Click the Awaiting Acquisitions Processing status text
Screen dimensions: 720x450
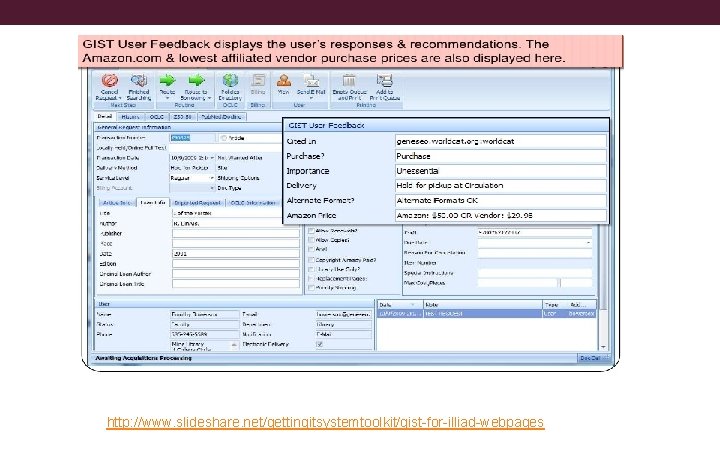(143, 358)
